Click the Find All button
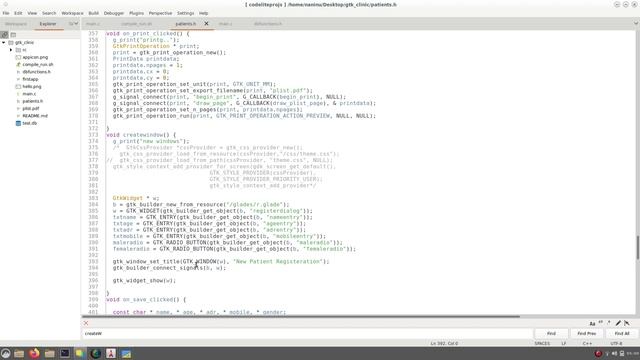Viewport: 640px width, 360px height. [622, 333]
